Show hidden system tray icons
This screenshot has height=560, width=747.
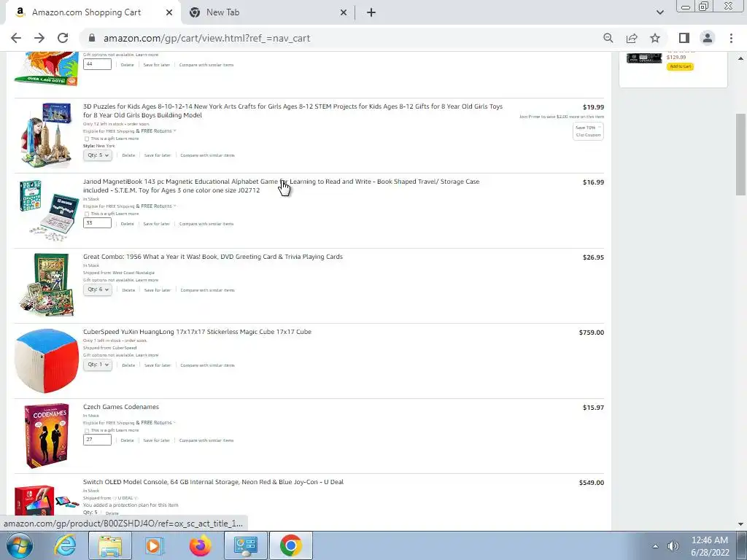(x=655, y=546)
